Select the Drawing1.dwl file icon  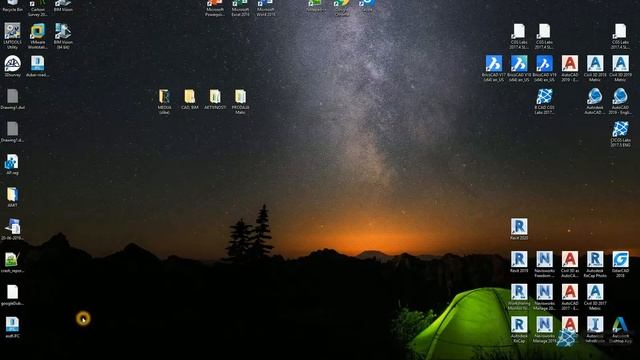12,99
